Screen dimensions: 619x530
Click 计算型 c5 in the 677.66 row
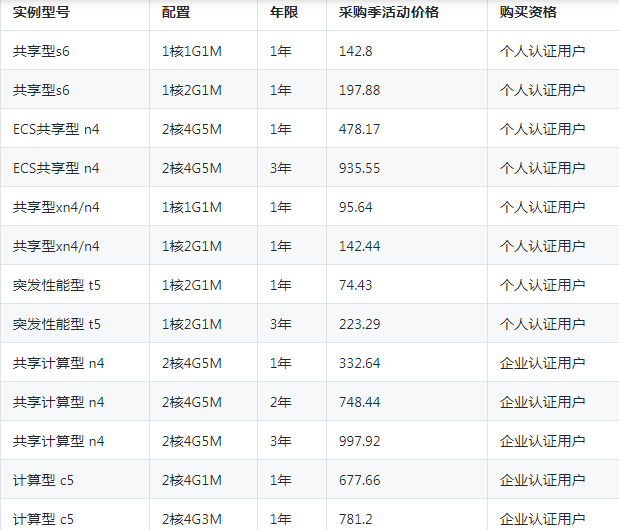43,480
